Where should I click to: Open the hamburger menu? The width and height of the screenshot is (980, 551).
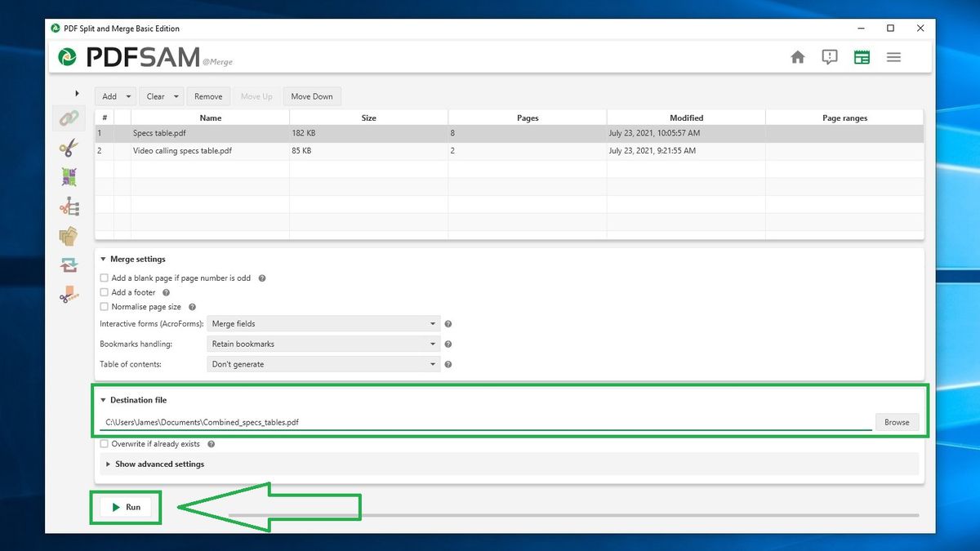[x=893, y=57]
